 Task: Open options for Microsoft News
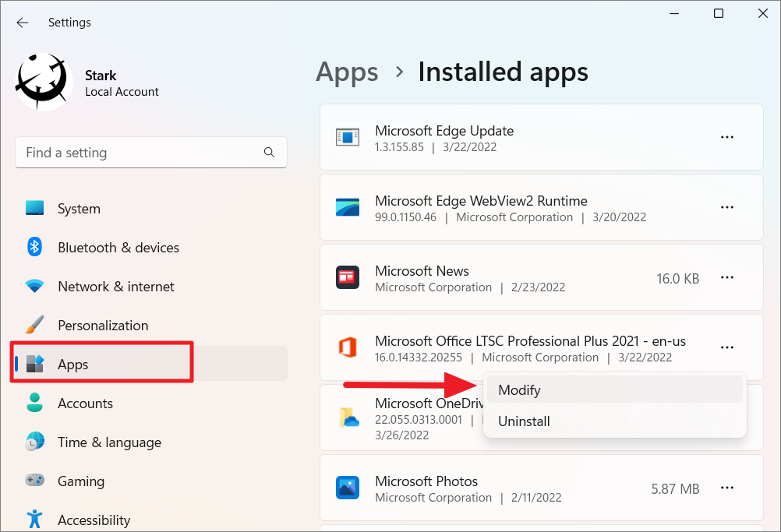click(x=726, y=277)
